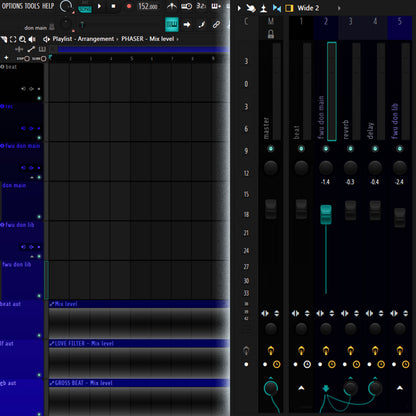416x416 pixels.
Task: Click 'PHASER - Mix level' breadcrumb
Action: (x=148, y=39)
